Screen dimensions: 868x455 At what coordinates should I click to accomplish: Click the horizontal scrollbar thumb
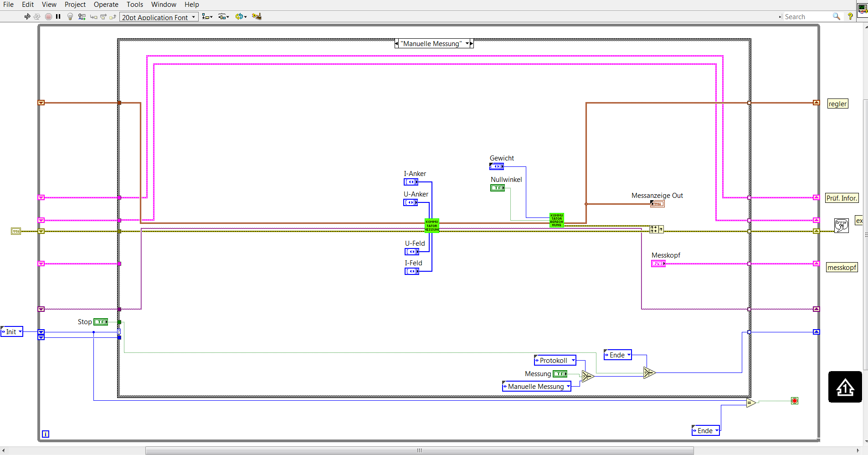click(x=419, y=450)
